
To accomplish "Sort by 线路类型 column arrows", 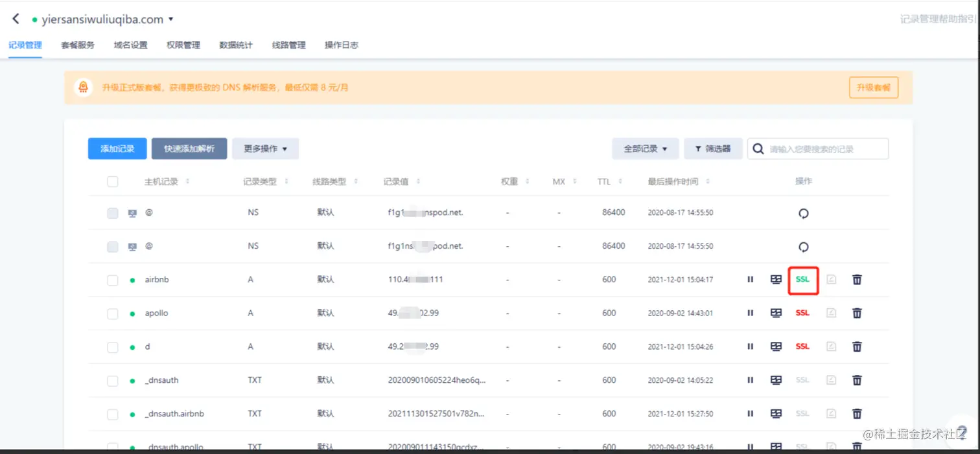I will coord(356,182).
